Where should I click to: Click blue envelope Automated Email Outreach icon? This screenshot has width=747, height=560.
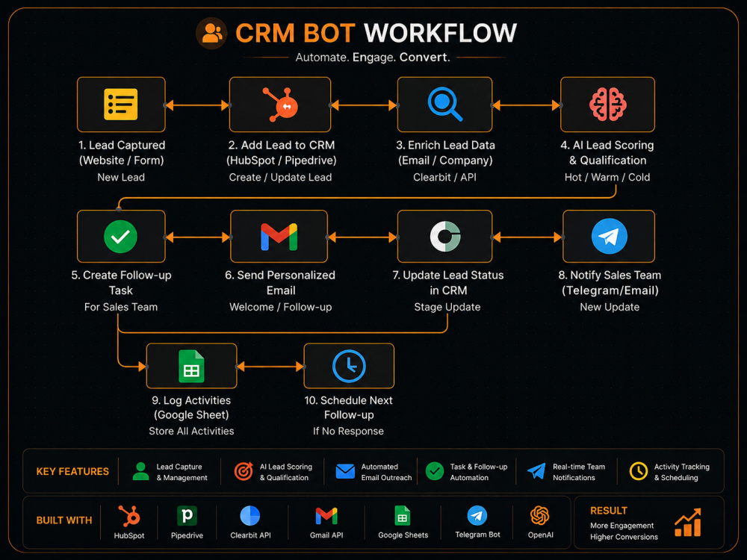pyautogui.click(x=345, y=471)
